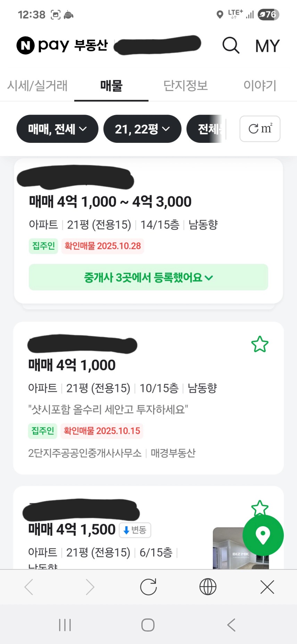Go back with browser left arrow
Screen dimensions: 297x644
[x=29, y=587]
